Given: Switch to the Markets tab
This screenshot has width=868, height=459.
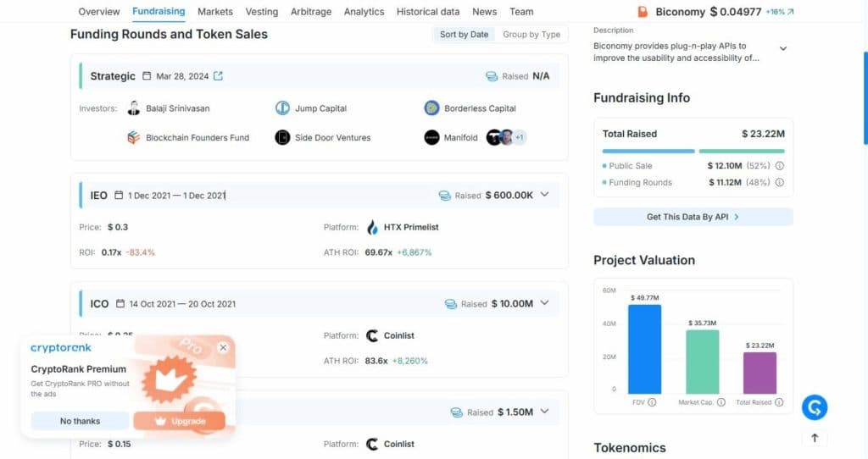Looking at the screenshot, I should pos(215,12).
